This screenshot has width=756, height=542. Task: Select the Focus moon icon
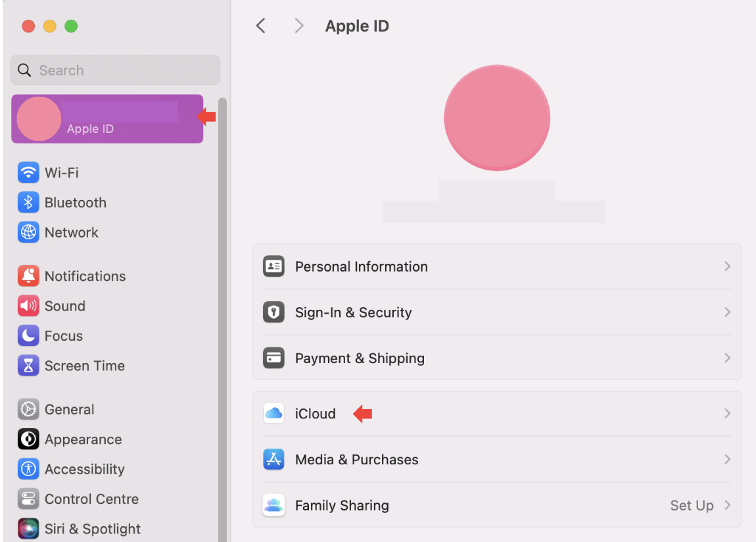28,335
